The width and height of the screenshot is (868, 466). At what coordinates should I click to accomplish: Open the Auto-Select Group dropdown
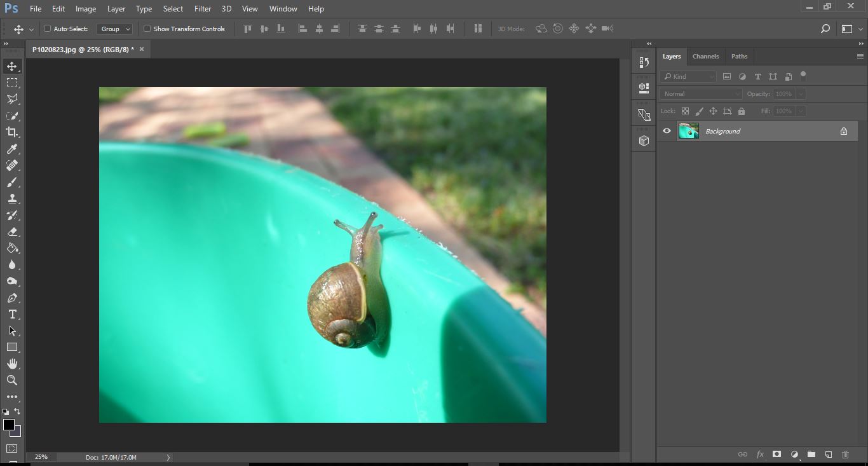[114, 29]
